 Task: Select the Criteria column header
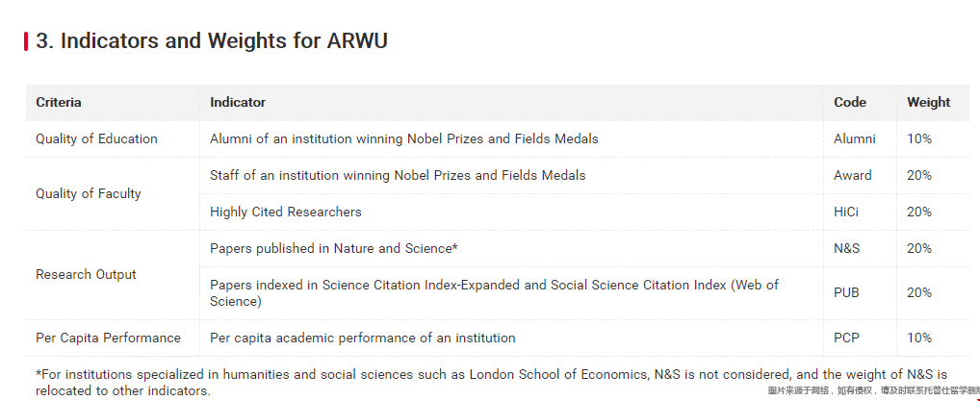(x=59, y=102)
